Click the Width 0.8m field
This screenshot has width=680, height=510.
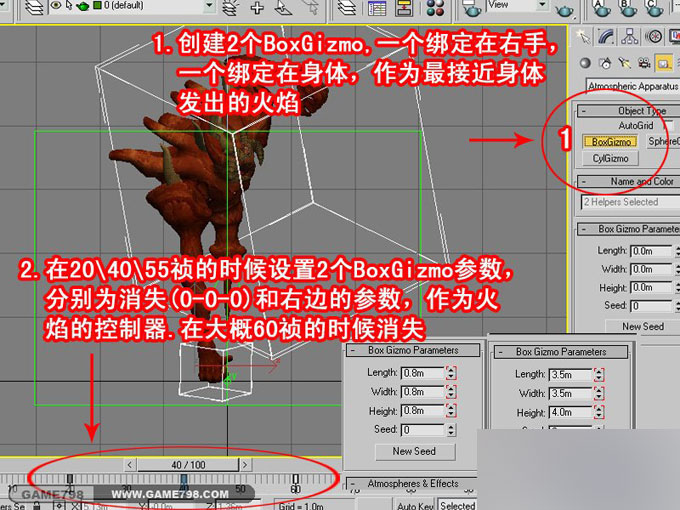(x=423, y=392)
